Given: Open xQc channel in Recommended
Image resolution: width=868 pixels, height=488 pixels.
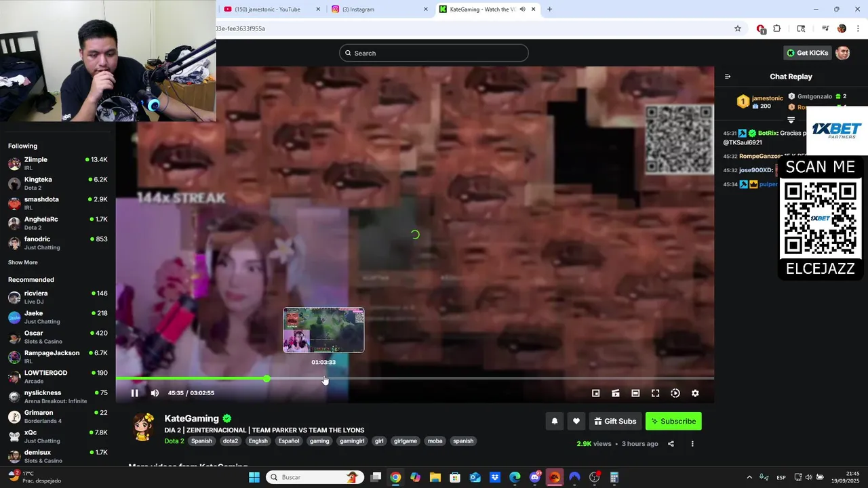Looking at the screenshot, I should pos(58,436).
